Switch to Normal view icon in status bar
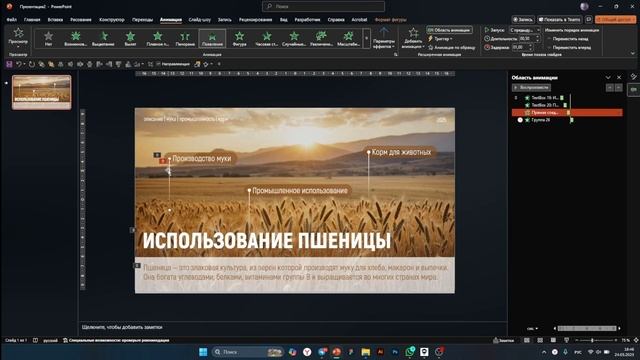The image size is (640, 360). (x=527, y=340)
